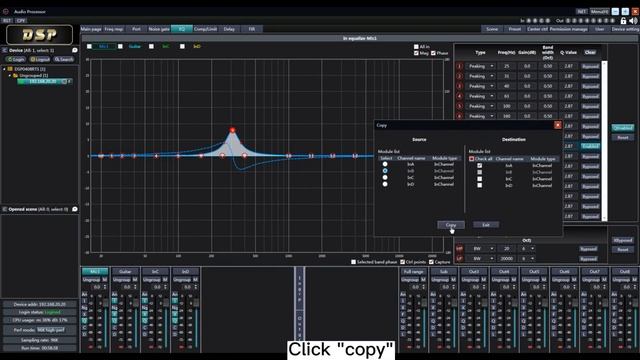Open the Scene menu tab
The image size is (640, 360).
click(x=492, y=29)
